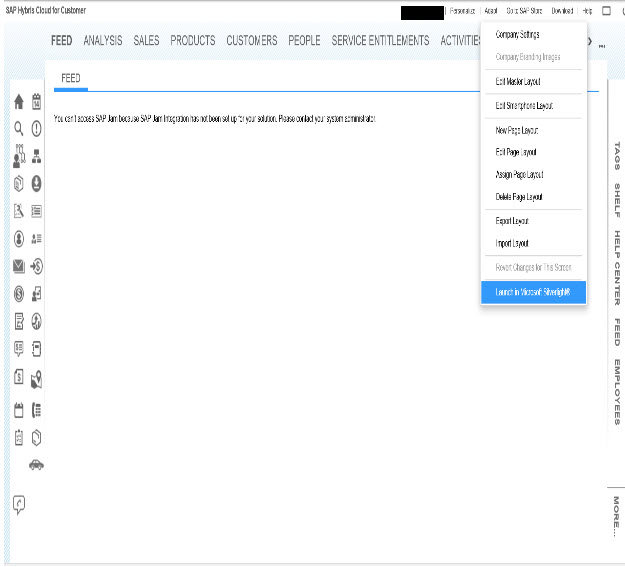Click the double-circled dollar icon
Viewport: 625px width, 567px height.
(x=19, y=294)
